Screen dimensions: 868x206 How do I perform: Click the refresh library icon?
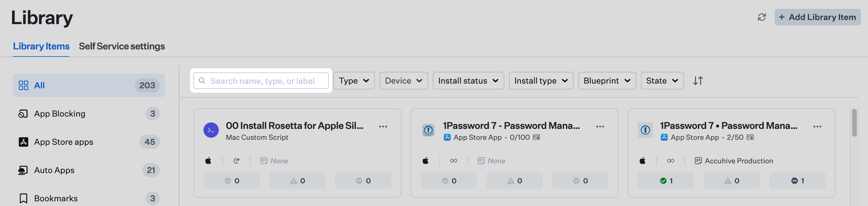[x=762, y=17]
